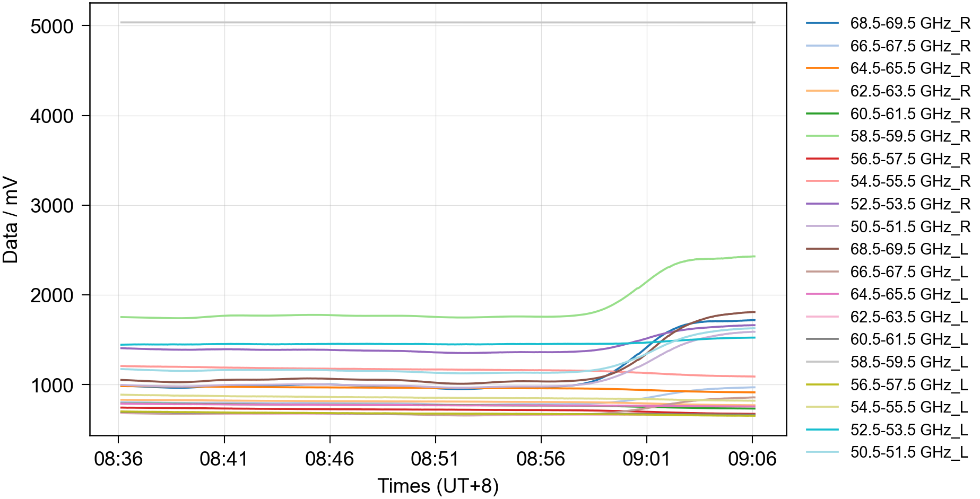Click the pink swatch for 64.5-65.5 GHz_L
Viewport: 980px width, 499px height.
(x=822, y=294)
